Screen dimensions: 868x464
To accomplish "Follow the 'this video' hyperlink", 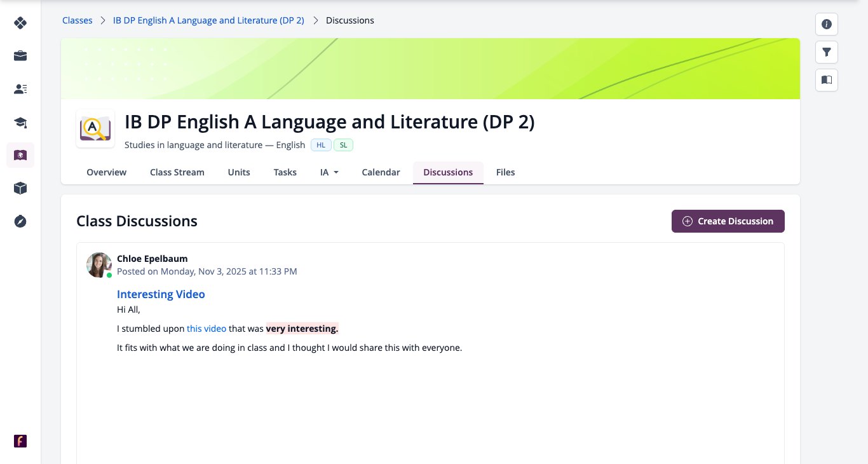I will (x=207, y=329).
